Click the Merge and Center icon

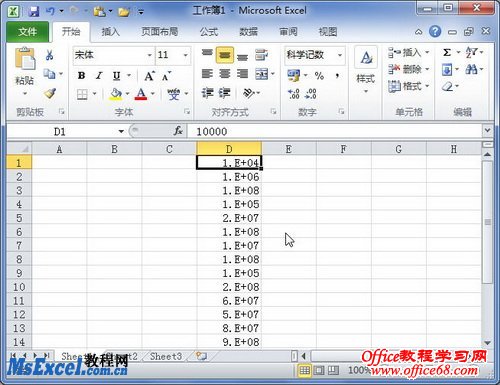tap(262, 74)
